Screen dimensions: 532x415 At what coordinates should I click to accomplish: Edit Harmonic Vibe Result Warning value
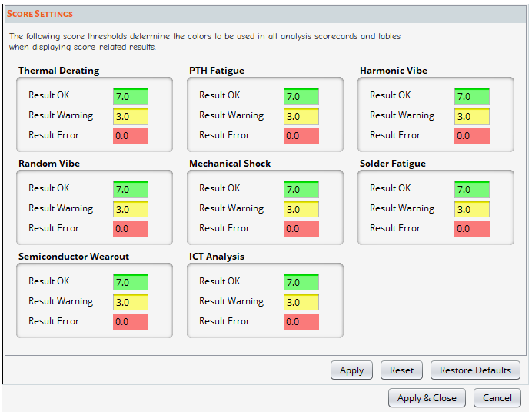tap(472, 116)
